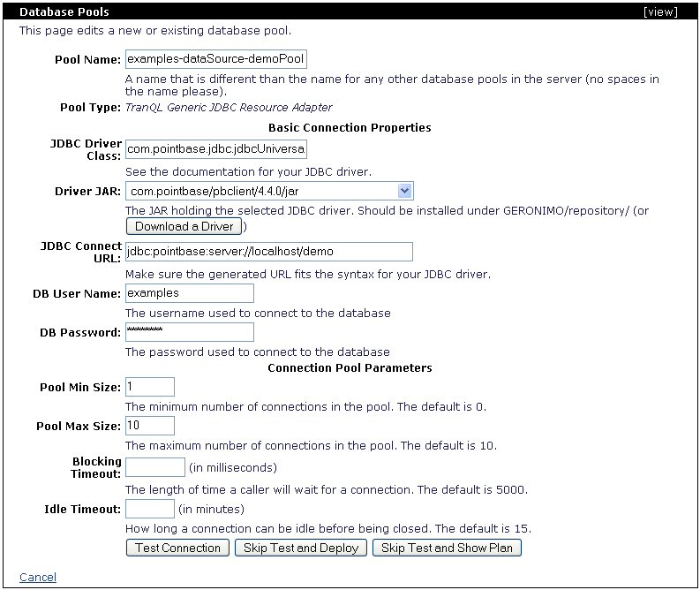Click the '(in milliseconds)' label

pyautogui.click(x=233, y=467)
